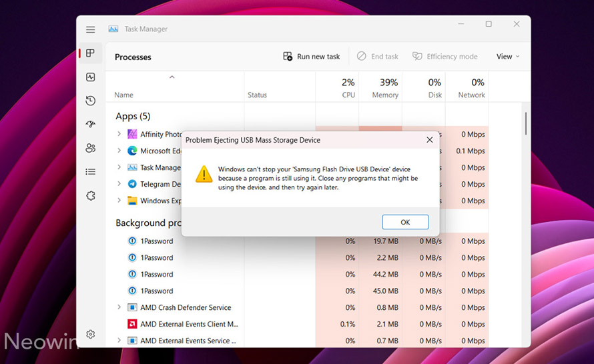Sort by the Name column header
Viewport: 594px width, 364px height.
coord(124,95)
